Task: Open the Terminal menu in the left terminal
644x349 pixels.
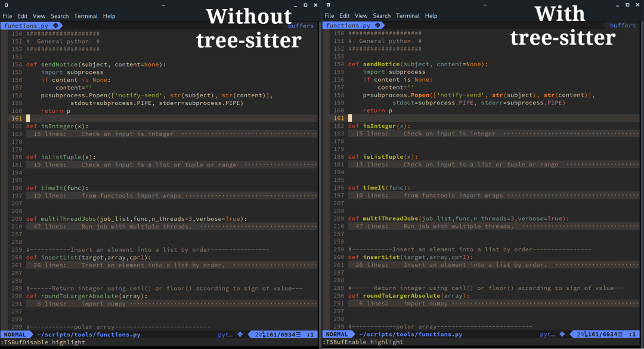Action: click(x=85, y=16)
